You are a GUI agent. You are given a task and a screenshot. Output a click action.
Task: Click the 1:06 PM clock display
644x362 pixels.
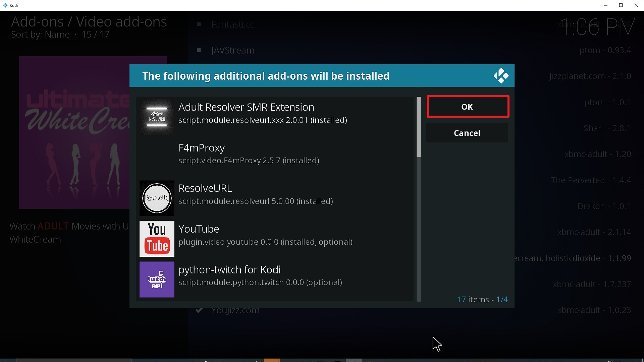tap(598, 27)
